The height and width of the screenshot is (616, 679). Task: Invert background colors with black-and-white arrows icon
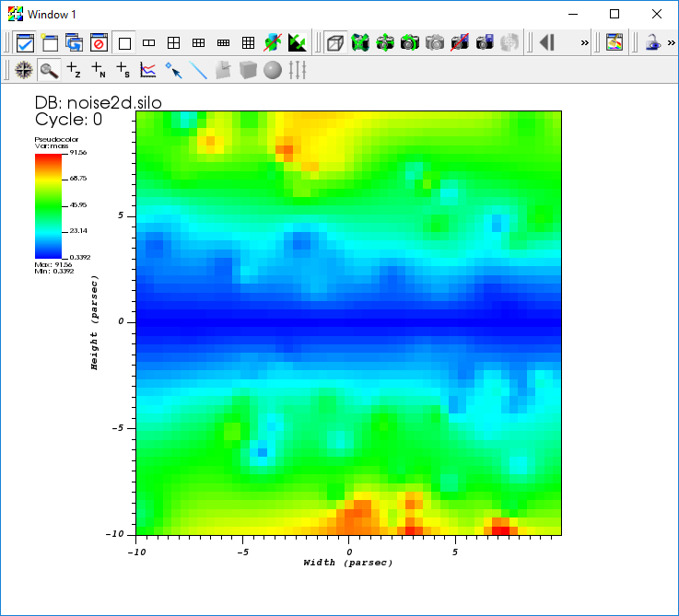[297, 43]
